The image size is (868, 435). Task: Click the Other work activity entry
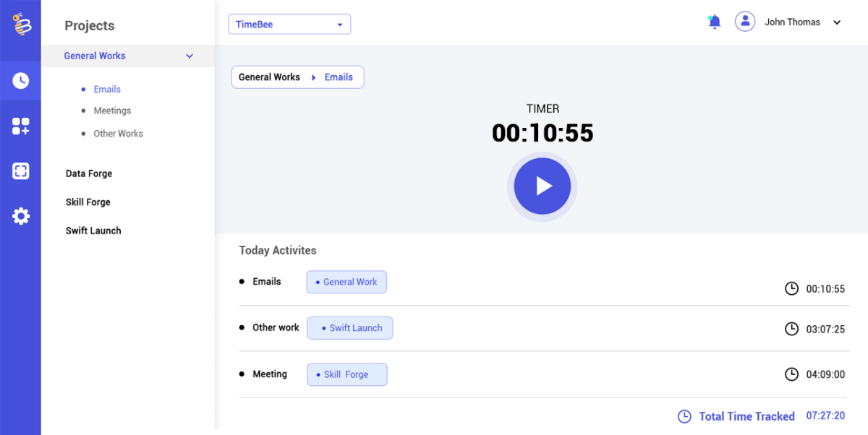(x=276, y=327)
